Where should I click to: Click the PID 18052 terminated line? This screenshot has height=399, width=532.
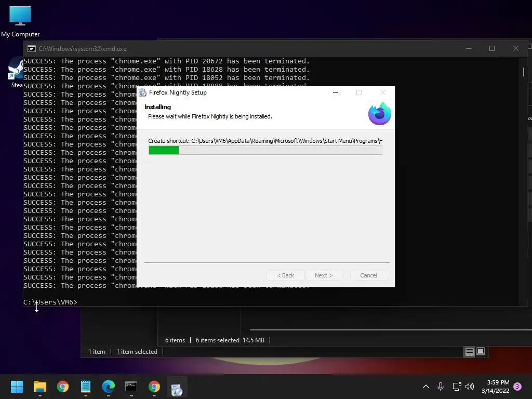pos(166,78)
